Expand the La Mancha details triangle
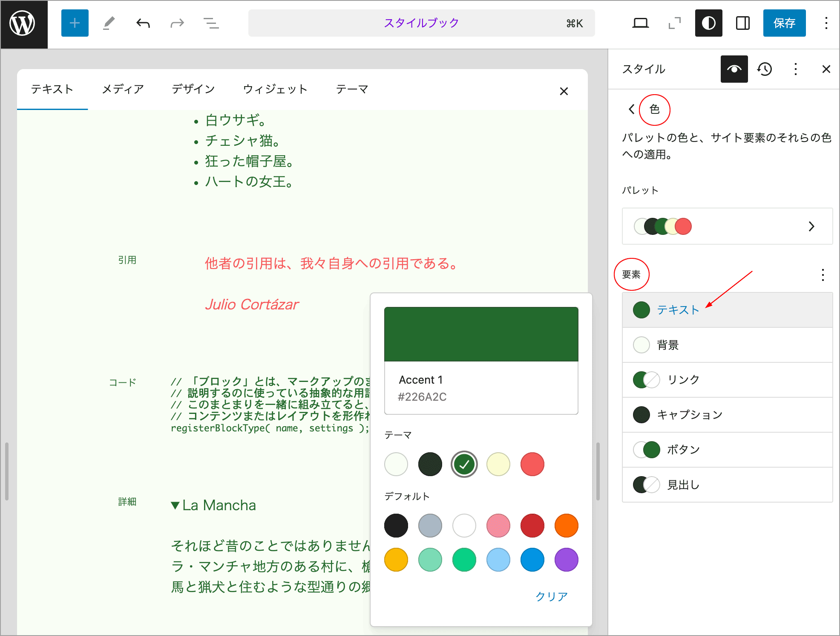Screen dimensions: 840x636 pyautogui.click(x=175, y=506)
